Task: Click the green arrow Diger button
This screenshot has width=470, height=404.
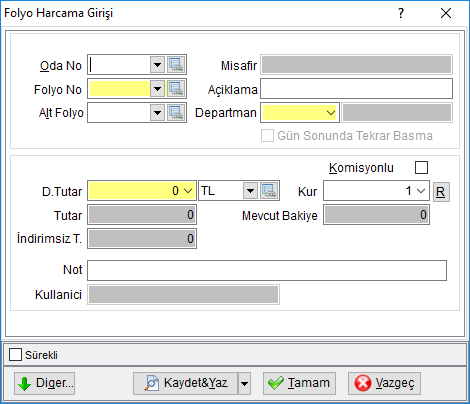Action: click(x=44, y=383)
